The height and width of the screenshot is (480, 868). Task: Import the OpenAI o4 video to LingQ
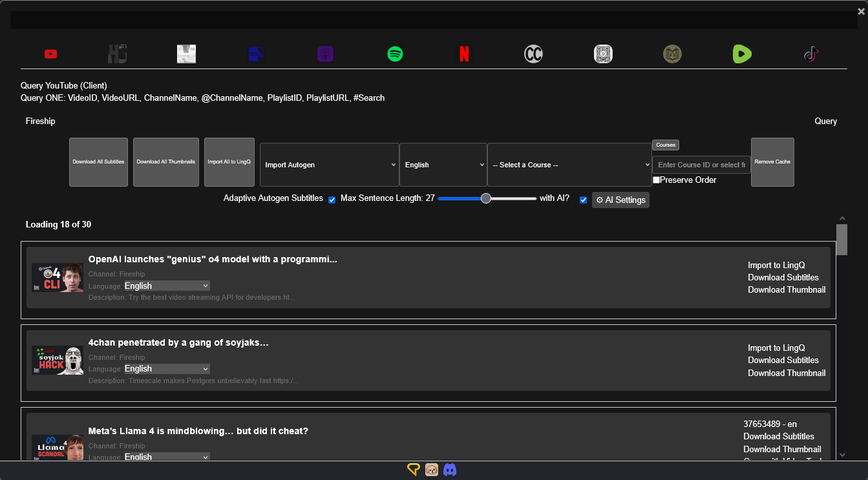[776, 265]
